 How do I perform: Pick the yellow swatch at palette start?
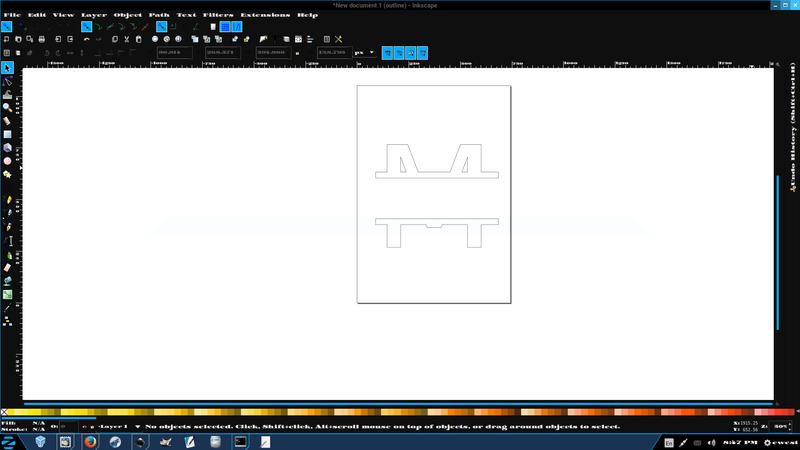(x=11, y=412)
